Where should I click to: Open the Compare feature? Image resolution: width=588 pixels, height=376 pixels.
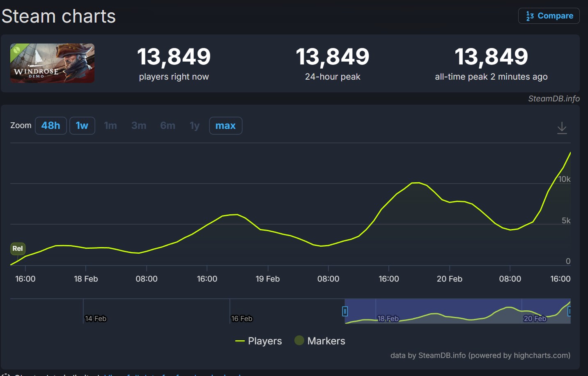pos(549,16)
